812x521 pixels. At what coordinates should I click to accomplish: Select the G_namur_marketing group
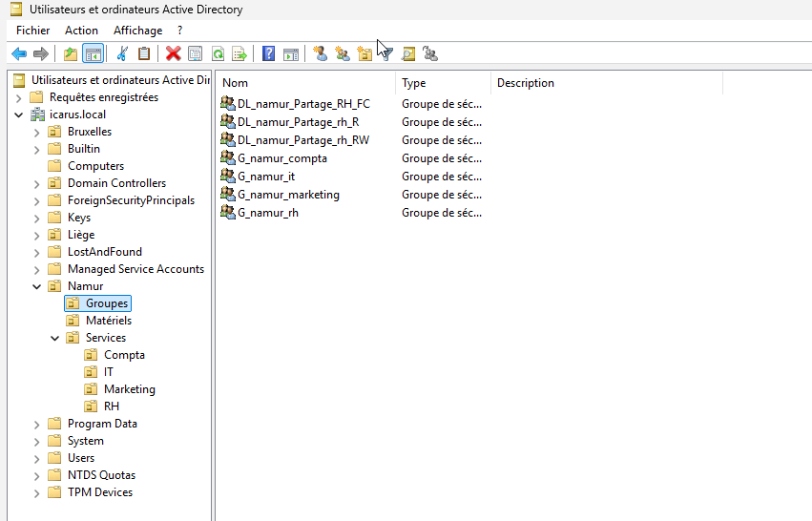tap(288, 195)
